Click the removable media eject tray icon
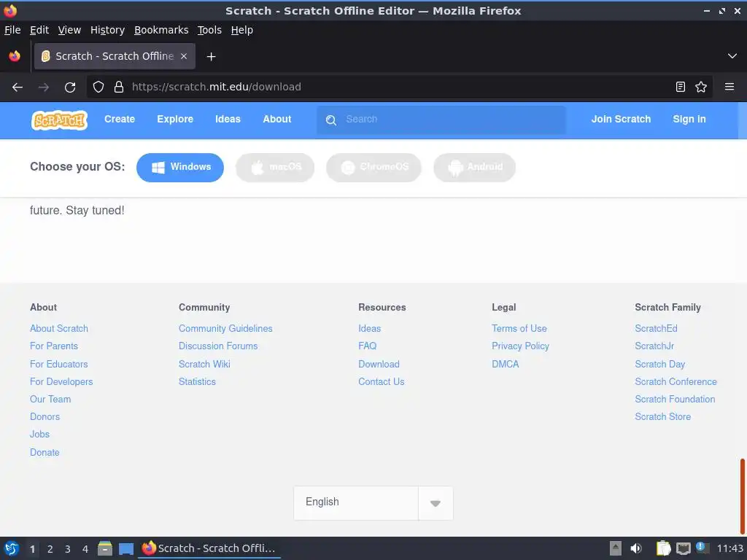Image resolution: width=747 pixels, height=560 pixels. coord(616,548)
